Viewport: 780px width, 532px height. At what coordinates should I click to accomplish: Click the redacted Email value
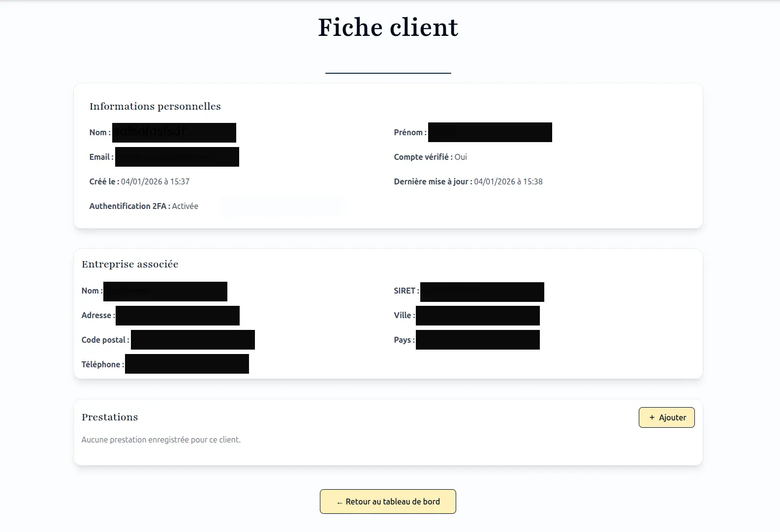click(x=177, y=157)
